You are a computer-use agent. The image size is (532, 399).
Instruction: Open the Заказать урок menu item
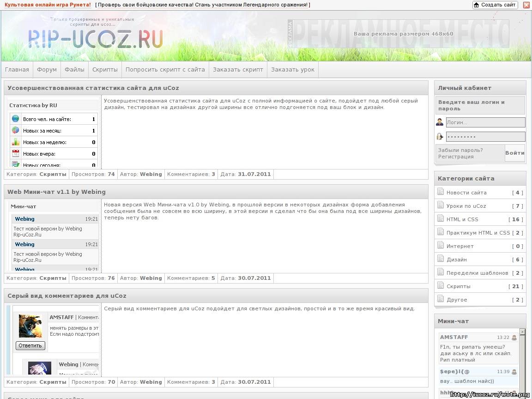click(x=292, y=70)
